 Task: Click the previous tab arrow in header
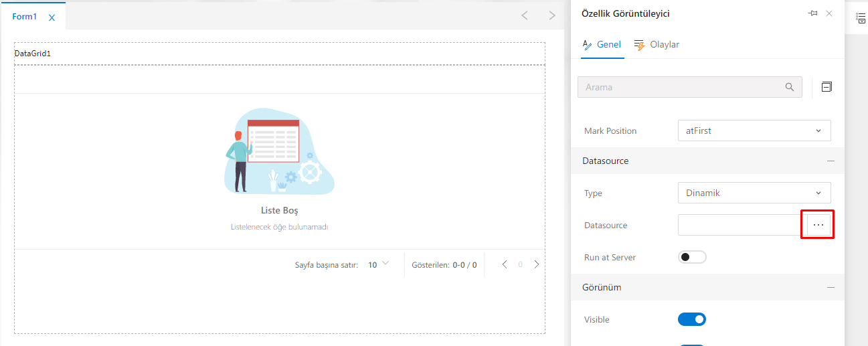click(x=525, y=15)
